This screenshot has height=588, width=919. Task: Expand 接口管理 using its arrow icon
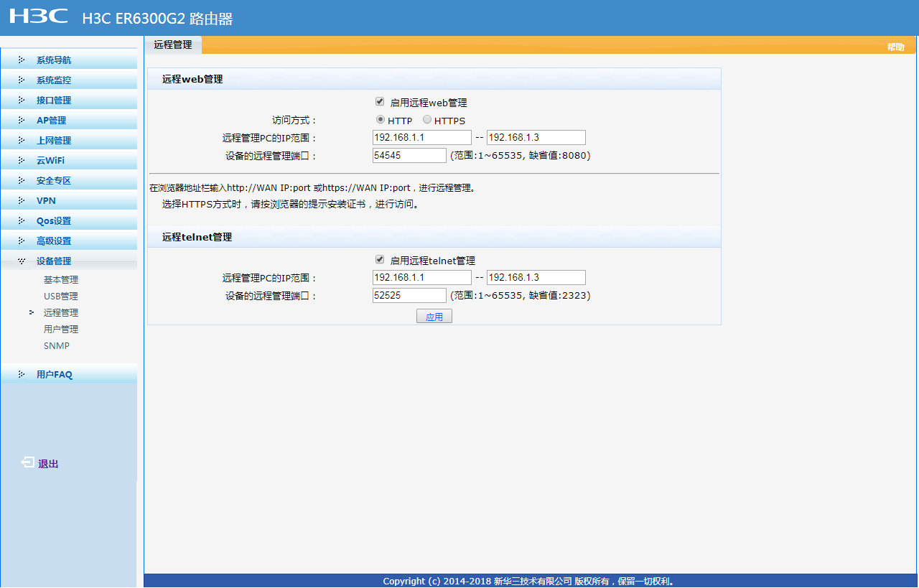point(22,101)
